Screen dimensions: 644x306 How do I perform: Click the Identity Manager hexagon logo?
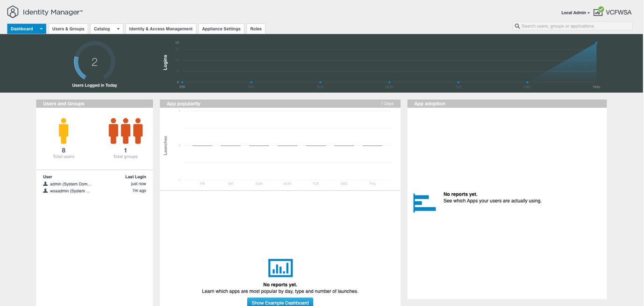tap(13, 12)
